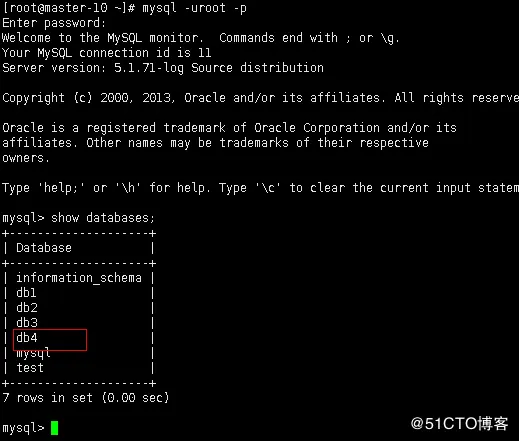The height and width of the screenshot is (441, 519).
Task: Click the db2 database entry
Action: pos(27,308)
